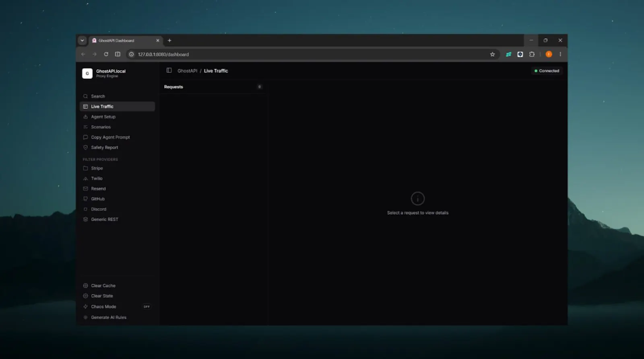Click the browser back arrow
Screen dimensions: 644x359
tap(83, 54)
